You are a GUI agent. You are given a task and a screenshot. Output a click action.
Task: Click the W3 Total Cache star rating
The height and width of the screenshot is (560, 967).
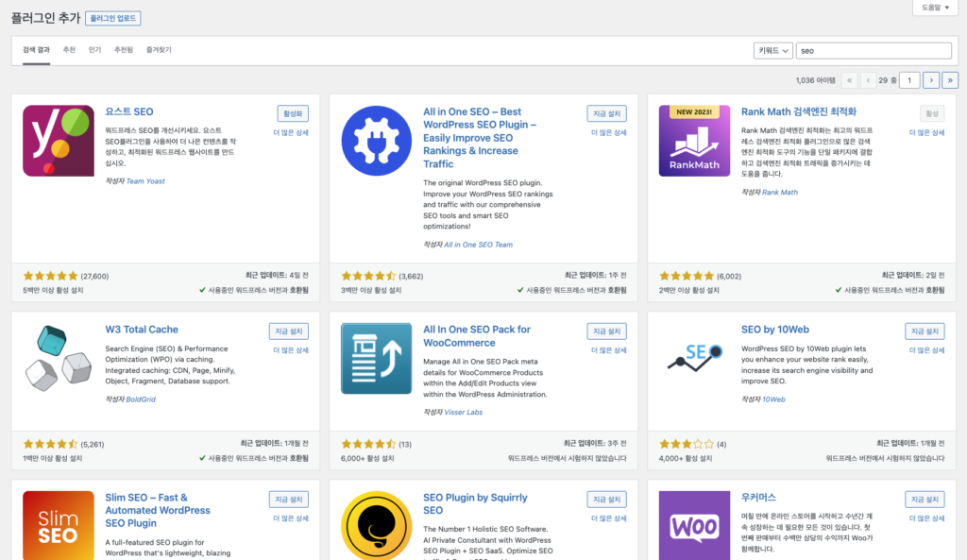(51, 444)
